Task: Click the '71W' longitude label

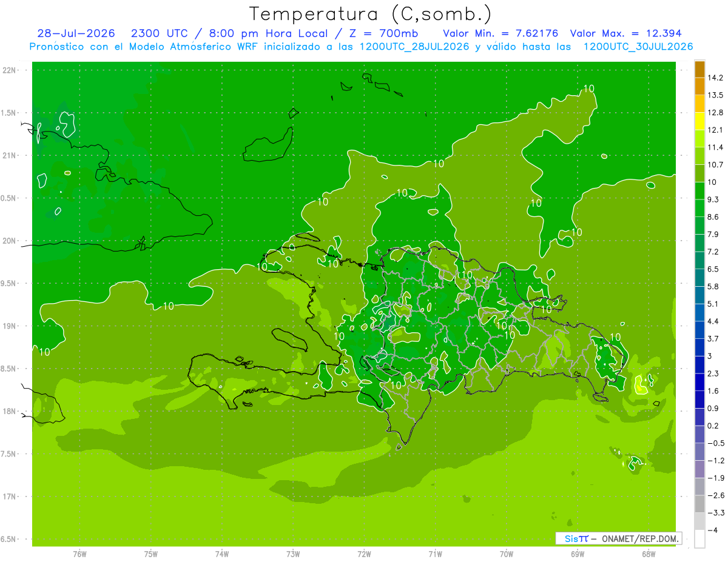Action: coord(435,554)
